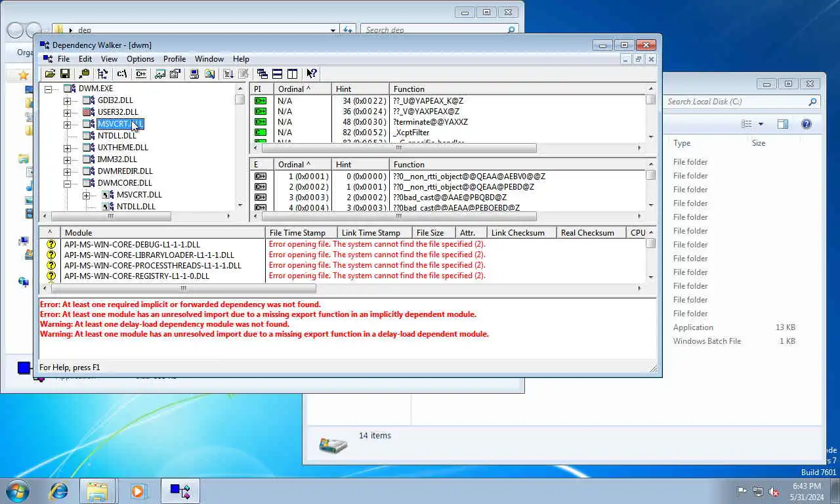Viewport: 840px width, 504px height.
Task: Click the Action Center flag tray icon
Action: pyautogui.click(x=742, y=492)
